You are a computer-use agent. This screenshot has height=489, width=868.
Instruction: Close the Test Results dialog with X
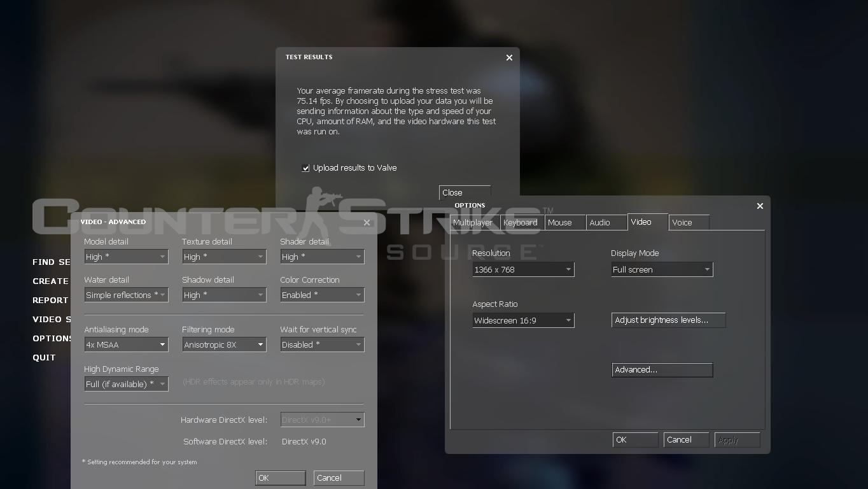click(509, 57)
